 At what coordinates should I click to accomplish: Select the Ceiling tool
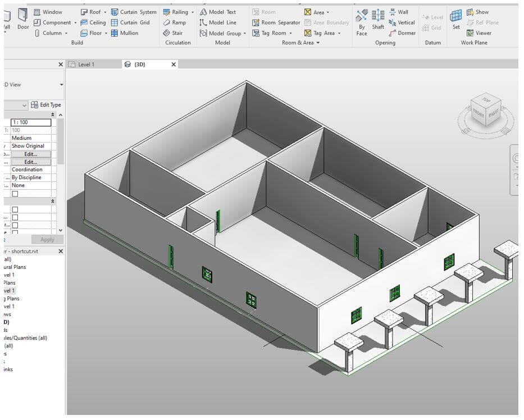pos(93,22)
